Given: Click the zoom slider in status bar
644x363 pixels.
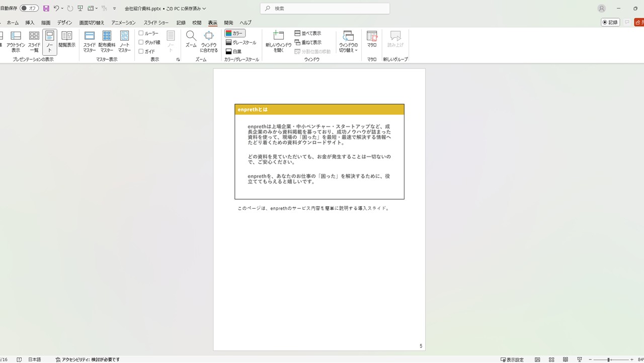Looking at the screenshot, I should pyautogui.click(x=610, y=359).
